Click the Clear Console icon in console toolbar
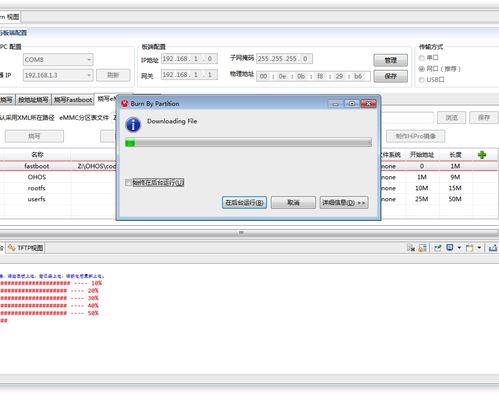The image size is (499, 394). [411, 248]
